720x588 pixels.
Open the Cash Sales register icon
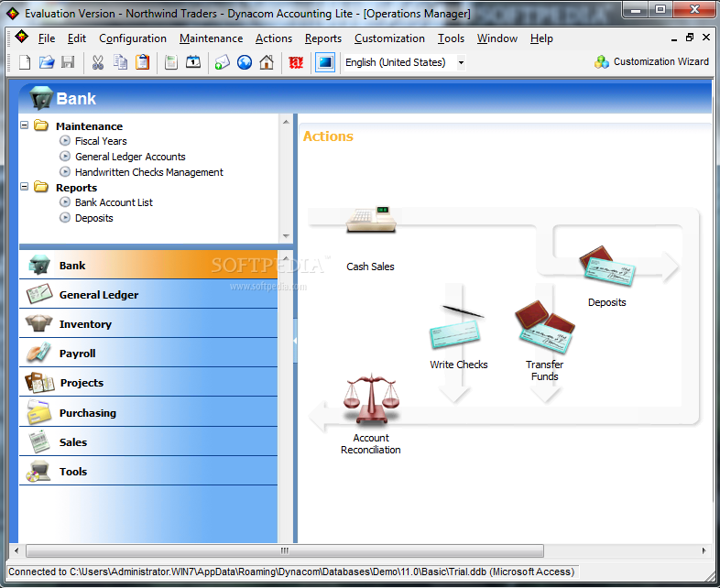pos(371,220)
